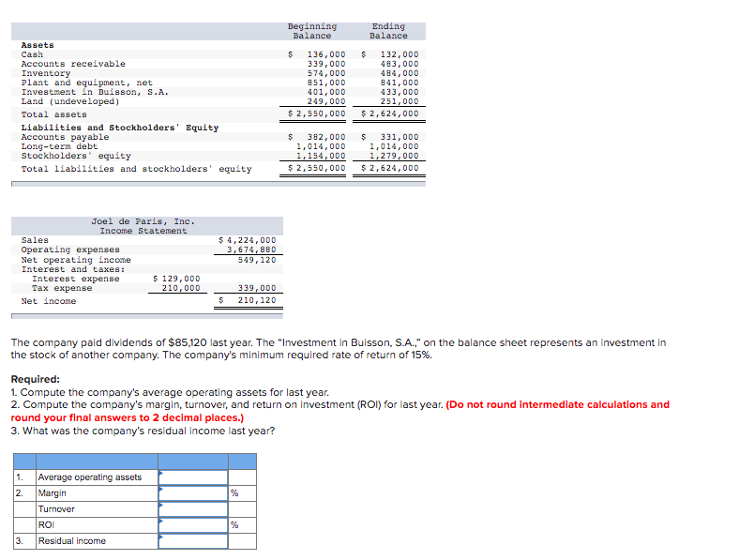Screen dimensions: 739x560
Task: Click Land ending balance 251,000
Action: [400, 101]
